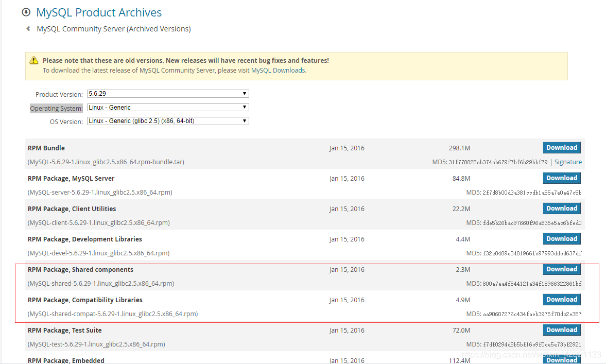This screenshot has width=606, height=364.
Task: Open the OS Version glibc 2.5 dropdown
Action: [168, 121]
